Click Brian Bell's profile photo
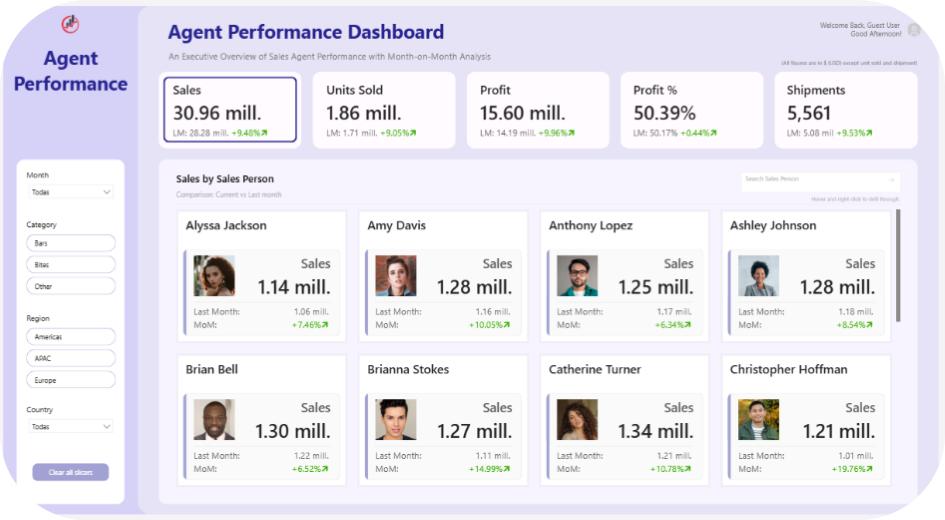Image resolution: width=945 pixels, height=520 pixels. (x=214, y=420)
